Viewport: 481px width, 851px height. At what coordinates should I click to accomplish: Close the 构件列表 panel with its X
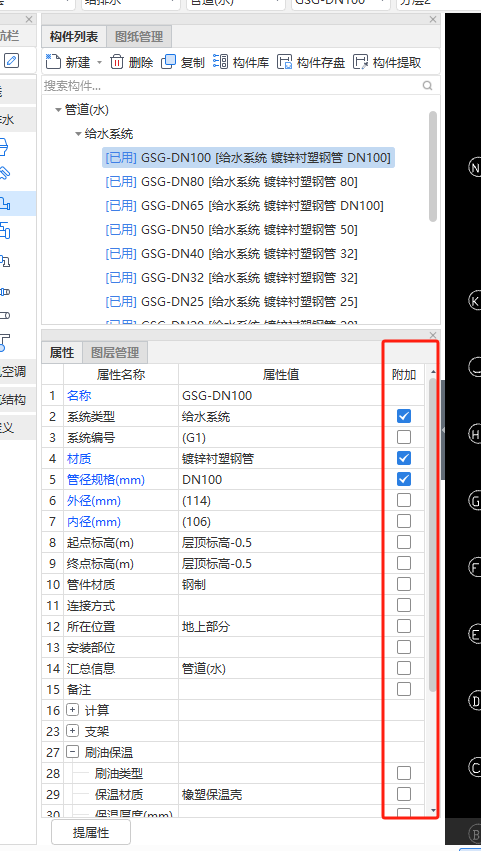(x=433, y=20)
